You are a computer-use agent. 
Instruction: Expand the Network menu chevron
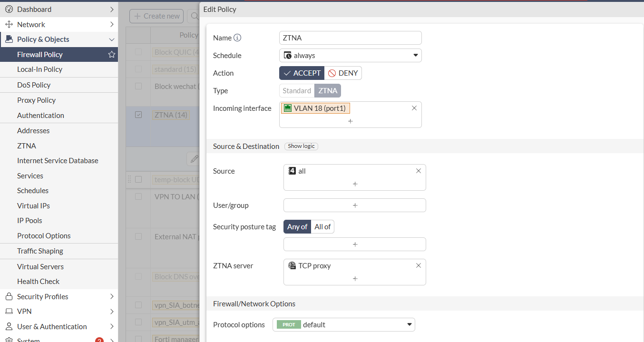[112, 24]
